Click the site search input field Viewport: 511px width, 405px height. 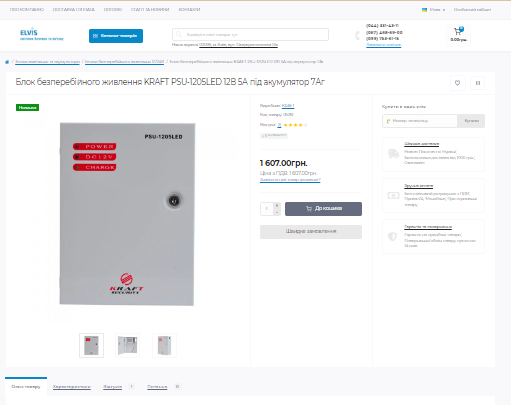pos(250,34)
